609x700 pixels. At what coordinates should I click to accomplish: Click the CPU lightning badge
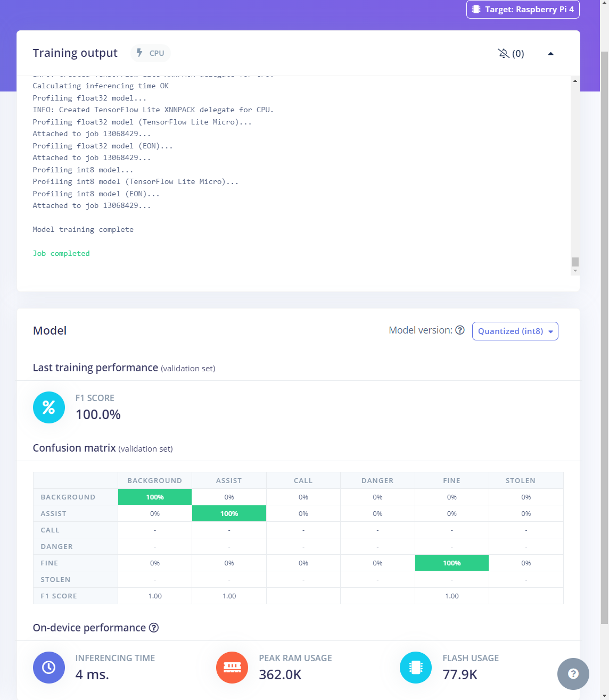tap(151, 53)
